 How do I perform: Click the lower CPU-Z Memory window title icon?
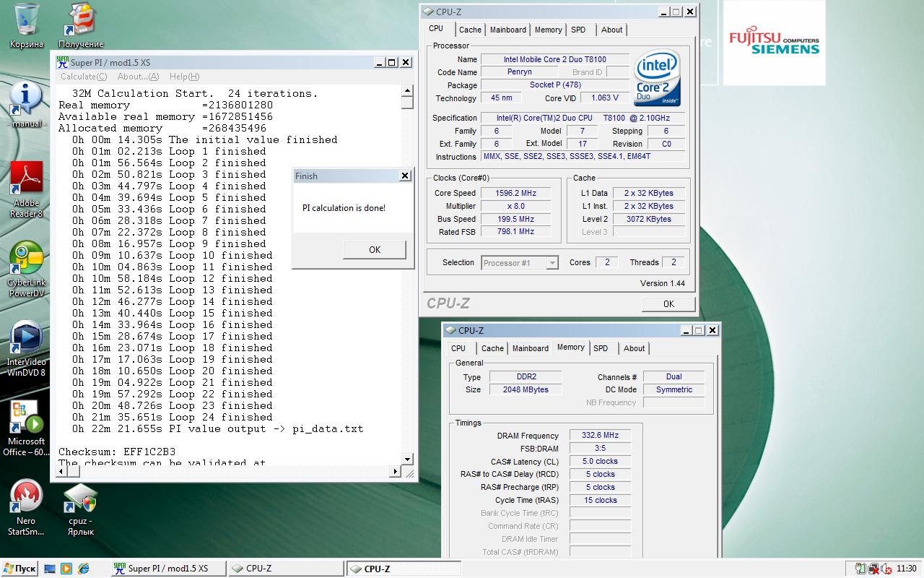[x=450, y=330]
